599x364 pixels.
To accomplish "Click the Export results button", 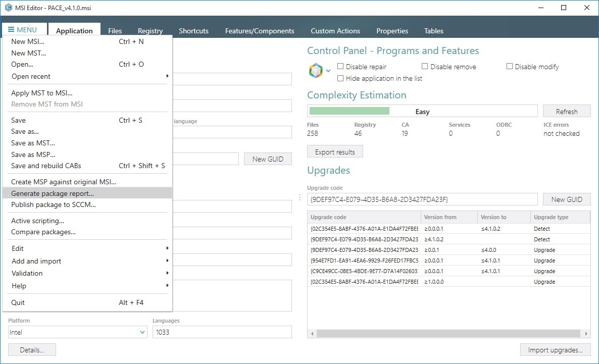I will pyautogui.click(x=335, y=151).
